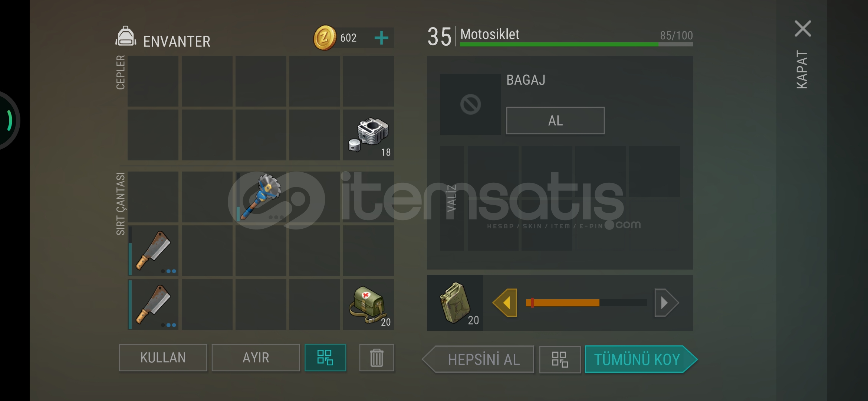Viewport: 868px width, 401px height.
Task: Toggle inventory auto-sort grid button
Action: (x=325, y=358)
